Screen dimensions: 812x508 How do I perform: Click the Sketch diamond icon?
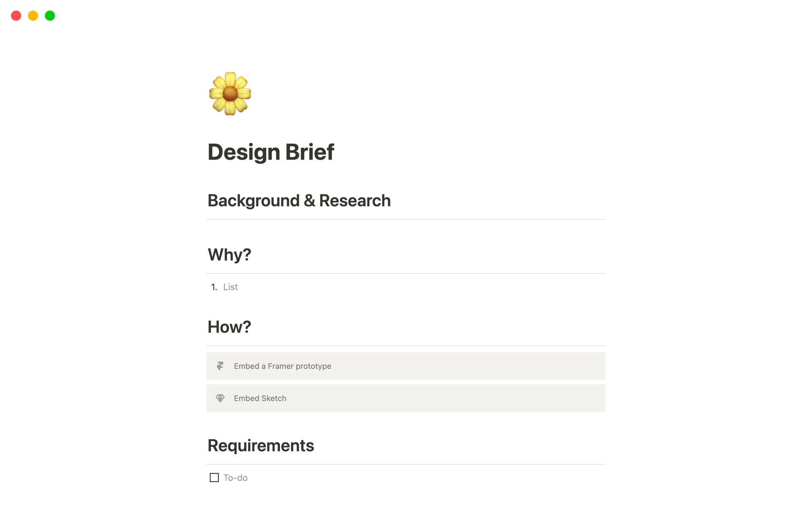220,398
